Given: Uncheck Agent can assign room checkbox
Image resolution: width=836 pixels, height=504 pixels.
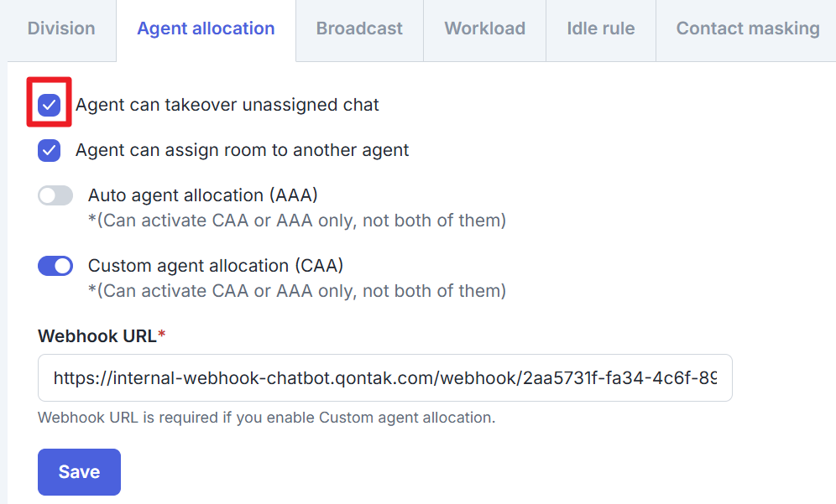Looking at the screenshot, I should [x=50, y=151].
